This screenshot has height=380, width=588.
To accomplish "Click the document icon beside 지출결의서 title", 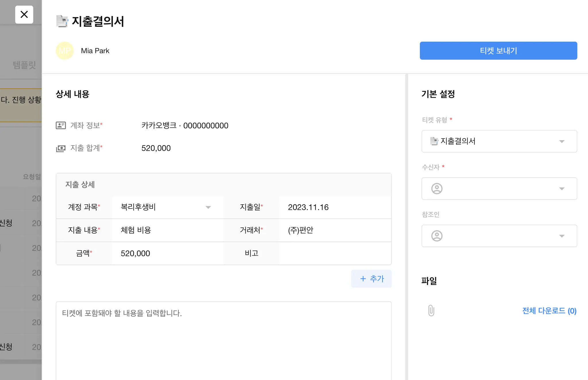I will (62, 21).
